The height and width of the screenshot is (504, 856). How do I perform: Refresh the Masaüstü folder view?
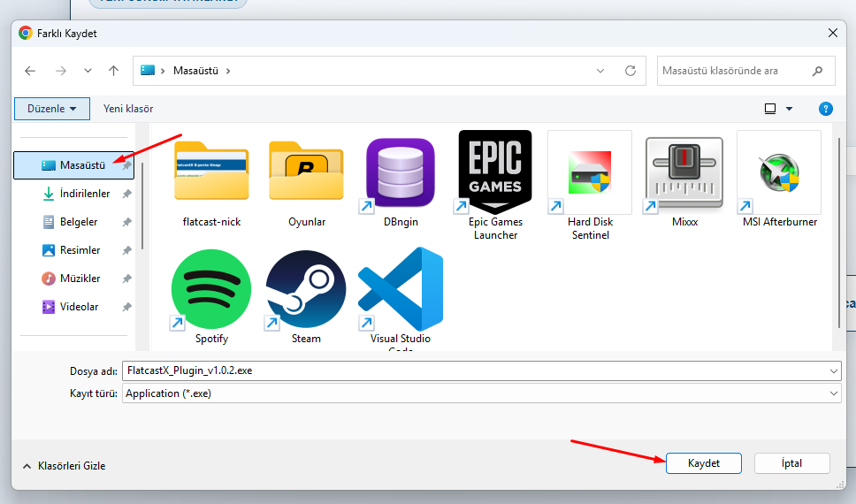[630, 71]
